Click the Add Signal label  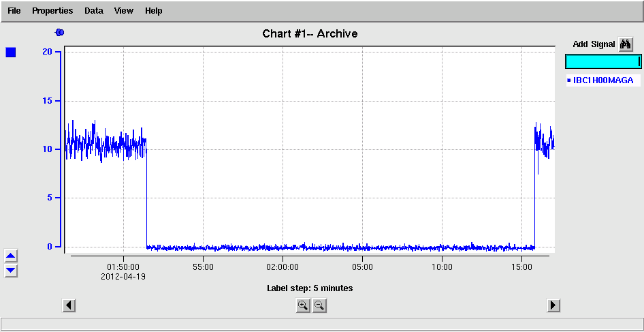tap(594, 44)
